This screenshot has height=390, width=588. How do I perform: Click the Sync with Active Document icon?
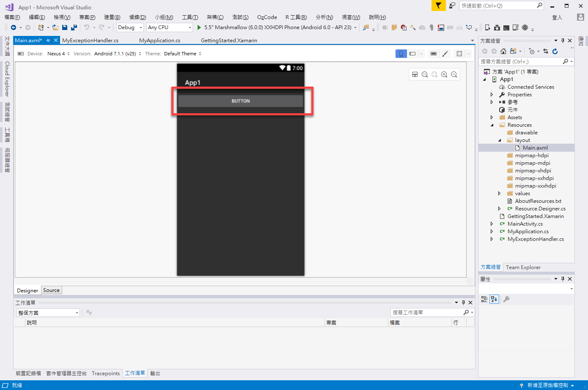tap(546, 51)
